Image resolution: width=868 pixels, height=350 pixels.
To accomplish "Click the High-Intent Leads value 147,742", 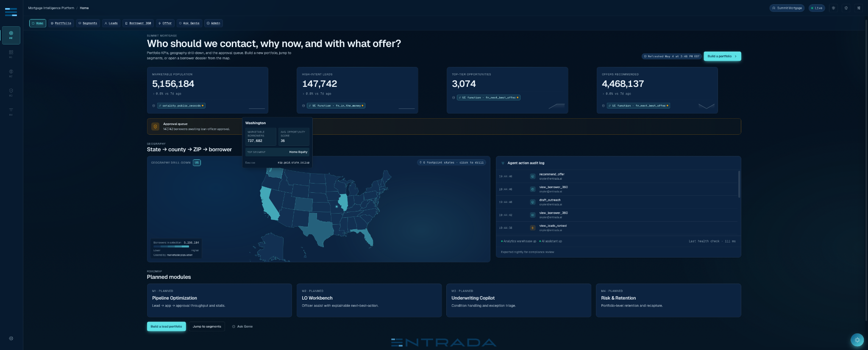I will [x=320, y=84].
